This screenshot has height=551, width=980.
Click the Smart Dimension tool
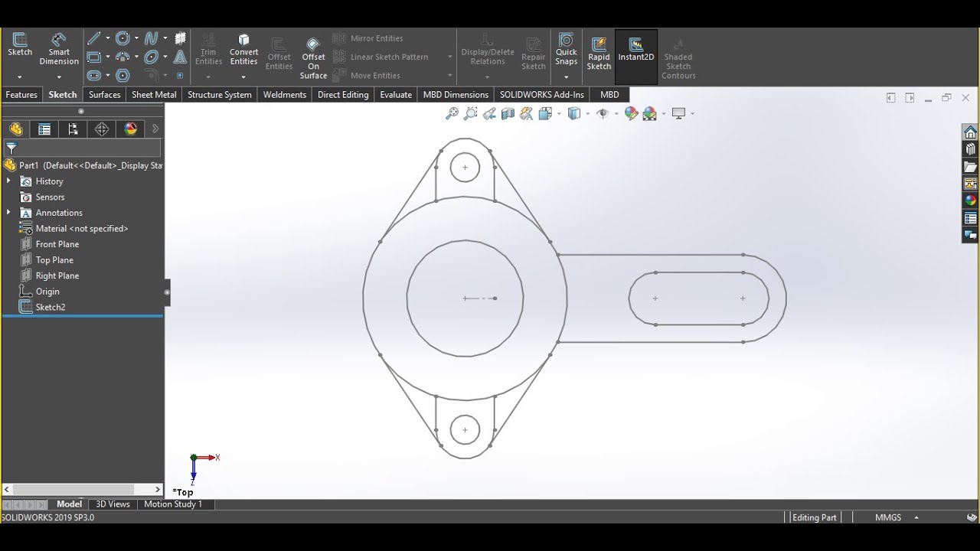(59, 49)
